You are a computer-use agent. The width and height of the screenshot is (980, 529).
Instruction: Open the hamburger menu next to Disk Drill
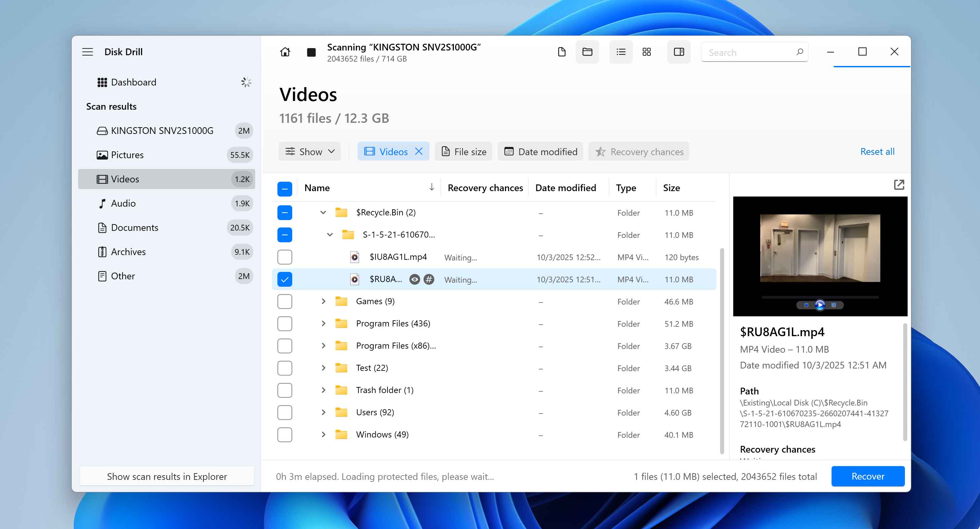87,52
